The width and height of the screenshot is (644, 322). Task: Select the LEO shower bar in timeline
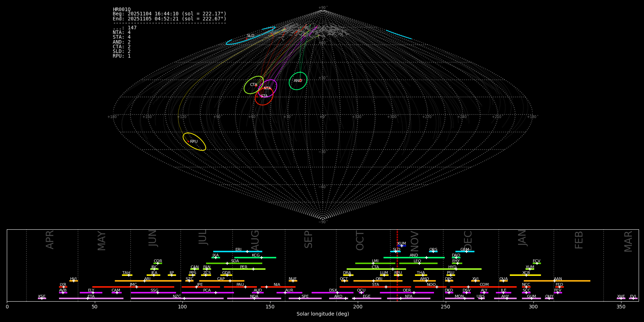(418, 263)
